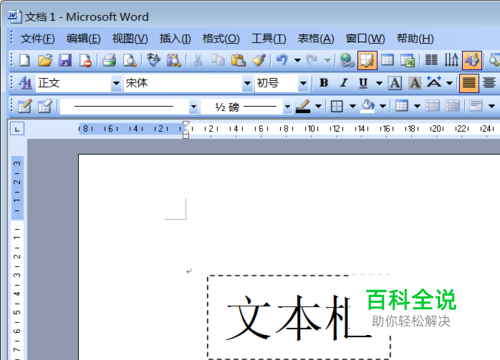Insert a hyperlink with the globe icon
Image resolution: width=500 pixels, height=360 pixels.
pos(347,61)
